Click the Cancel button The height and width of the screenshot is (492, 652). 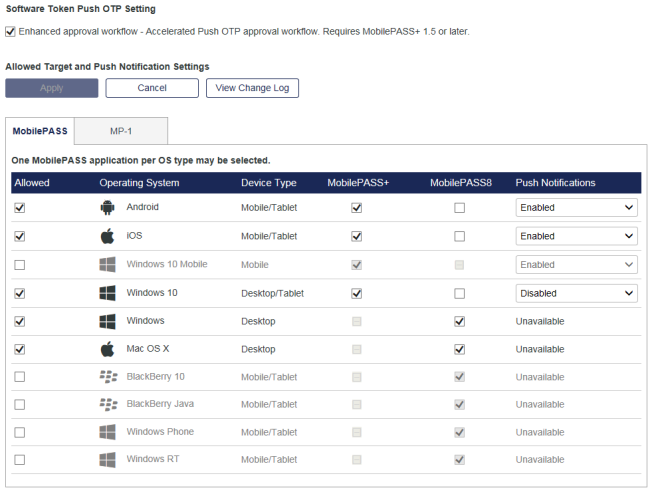152,88
